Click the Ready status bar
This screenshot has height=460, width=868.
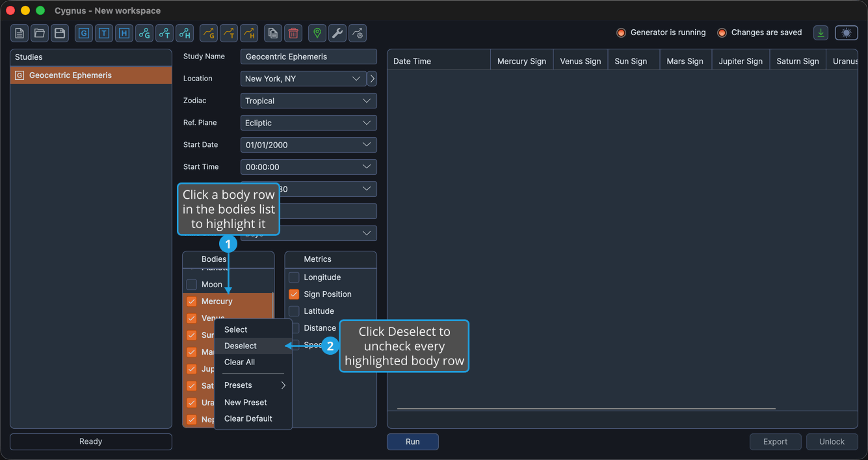click(91, 442)
